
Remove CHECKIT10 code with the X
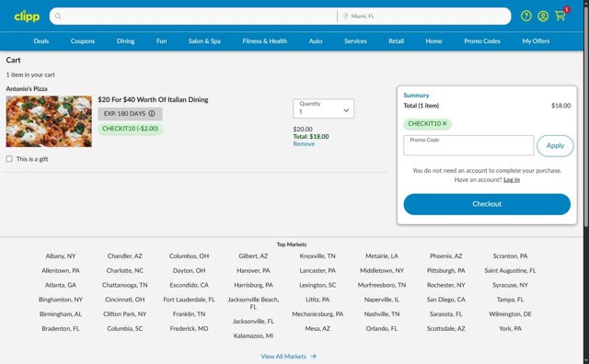coord(445,123)
